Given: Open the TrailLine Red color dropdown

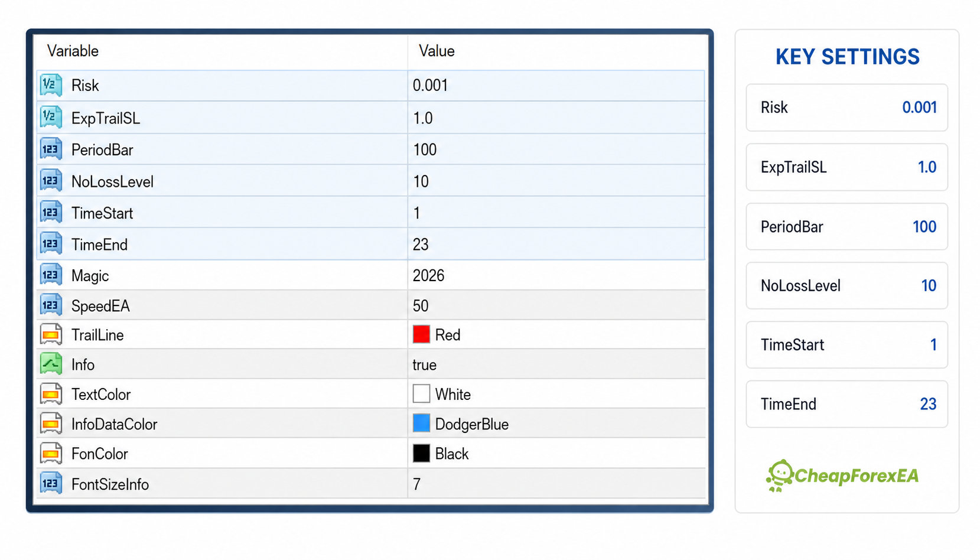Looking at the screenshot, I should [556, 335].
